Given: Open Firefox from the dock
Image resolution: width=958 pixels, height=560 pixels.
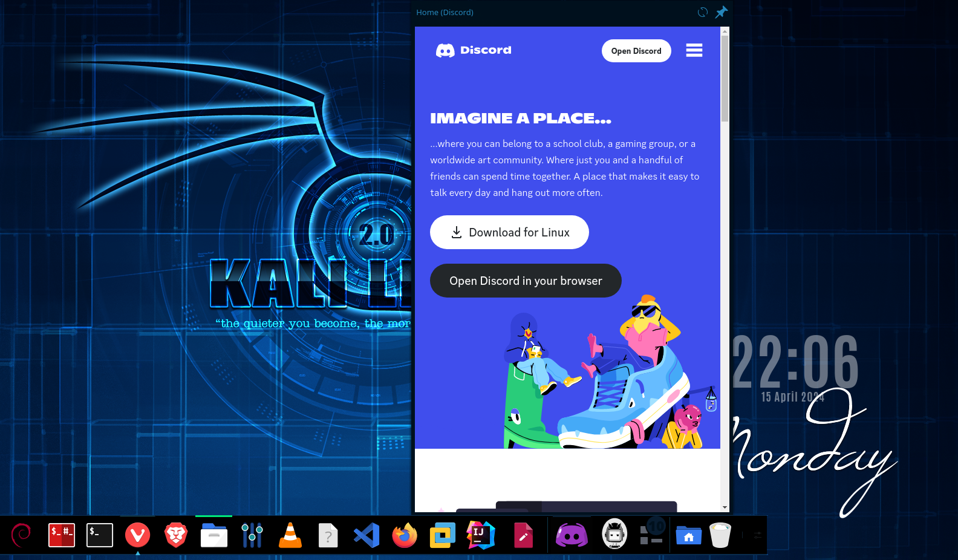Looking at the screenshot, I should tap(405, 535).
